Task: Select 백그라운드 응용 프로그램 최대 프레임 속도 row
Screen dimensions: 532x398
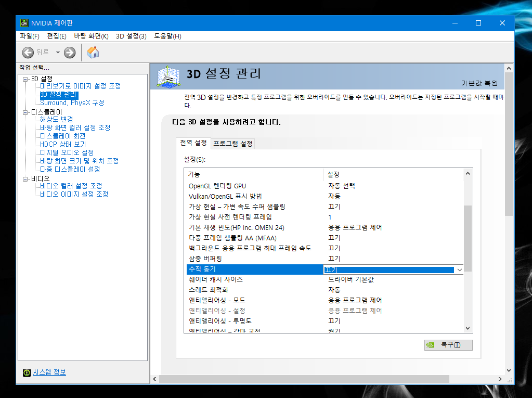Action: [325, 248]
